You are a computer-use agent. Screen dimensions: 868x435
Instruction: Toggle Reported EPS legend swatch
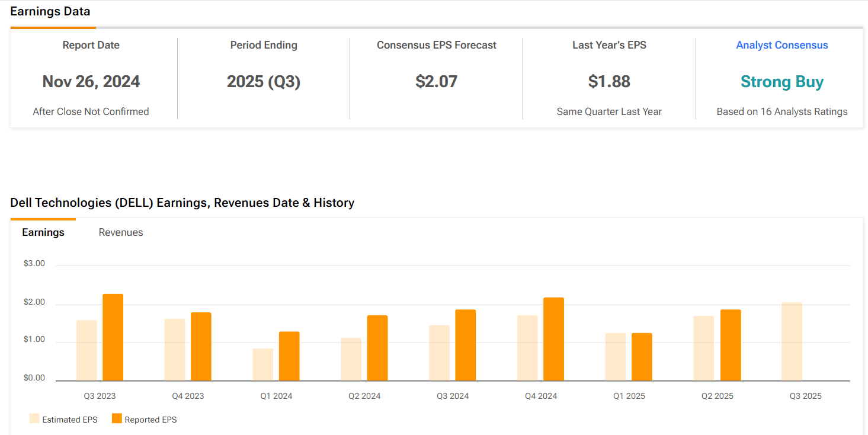[117, 419]
